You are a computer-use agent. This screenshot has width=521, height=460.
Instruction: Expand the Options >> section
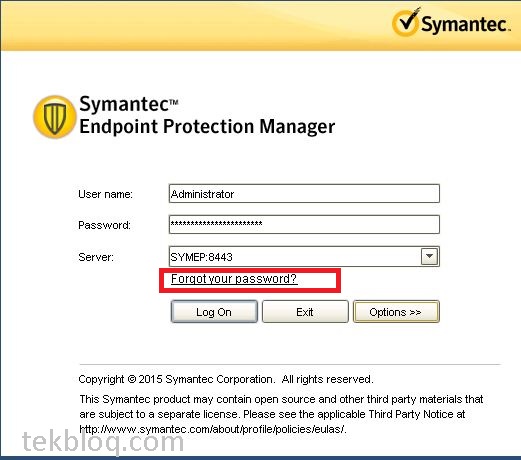396,312
